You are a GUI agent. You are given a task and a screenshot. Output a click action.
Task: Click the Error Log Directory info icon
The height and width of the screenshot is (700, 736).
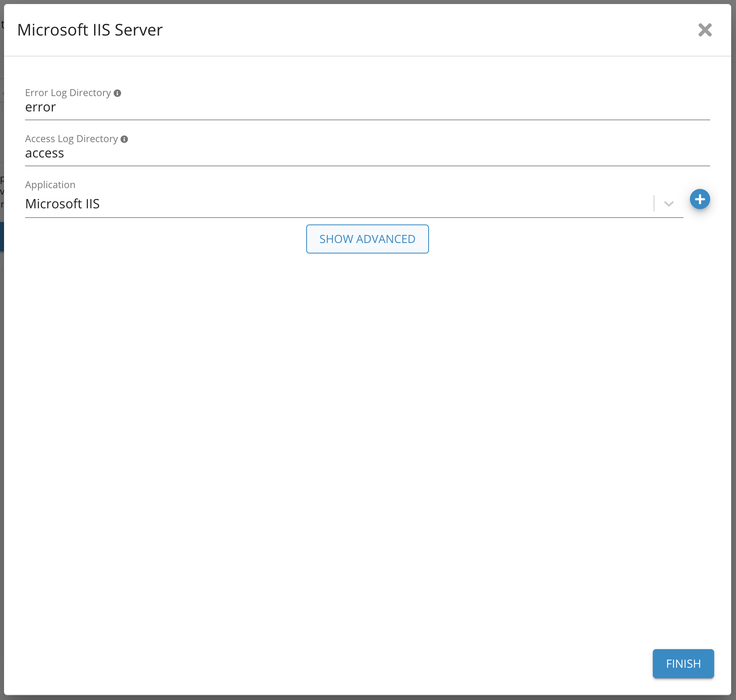[118, 93]
